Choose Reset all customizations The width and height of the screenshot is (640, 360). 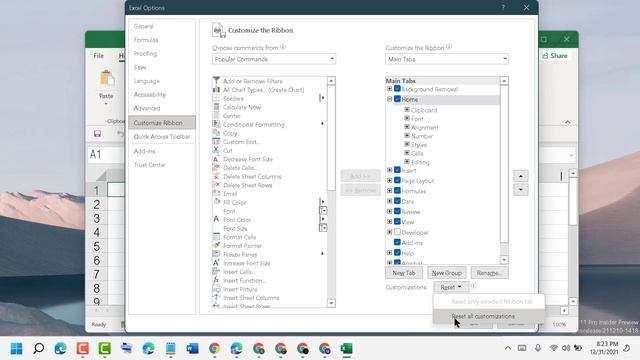point(488,316)
